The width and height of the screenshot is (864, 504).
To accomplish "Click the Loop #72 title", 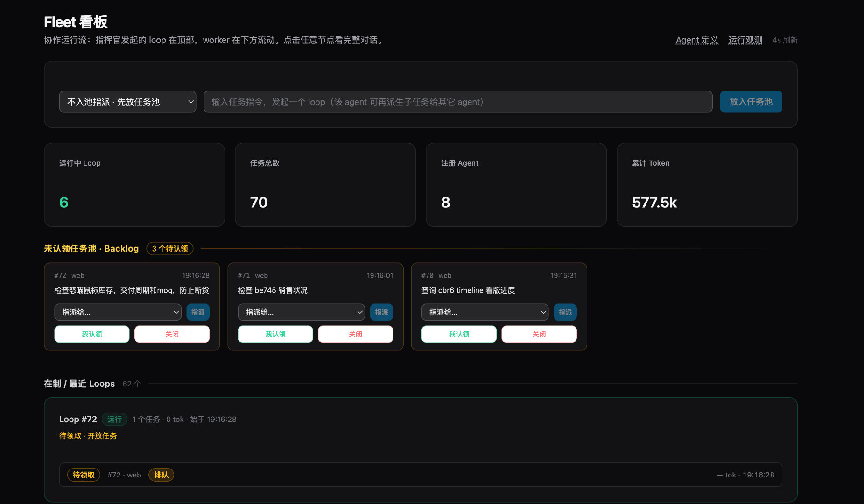I will point(78,419).
